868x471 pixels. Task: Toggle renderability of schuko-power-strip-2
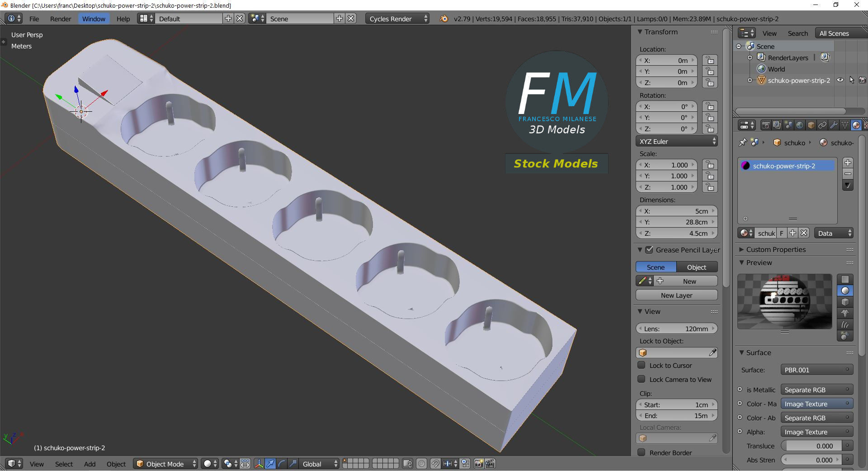863,80
